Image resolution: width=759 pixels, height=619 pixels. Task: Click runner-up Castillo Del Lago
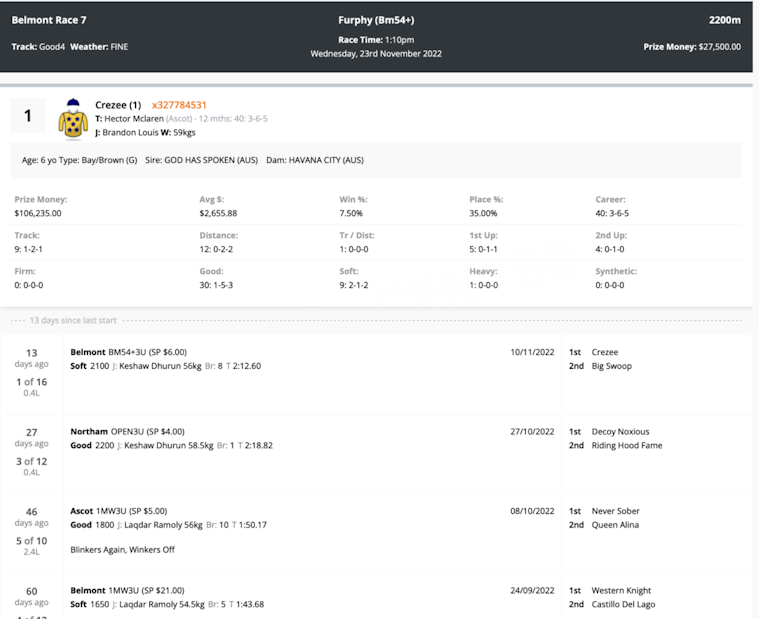pyautogui.click(x=623, y=604)
